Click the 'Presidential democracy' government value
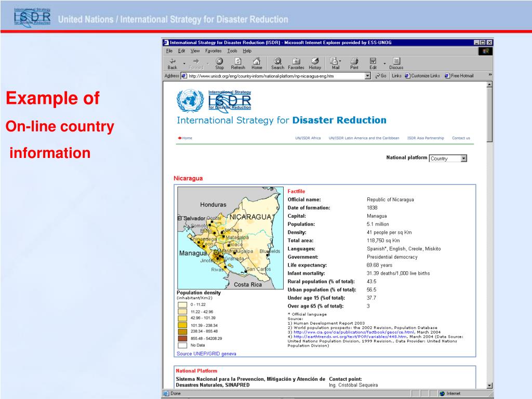The height and width of the screenshot is (399, 532). (x=392, y=257)
